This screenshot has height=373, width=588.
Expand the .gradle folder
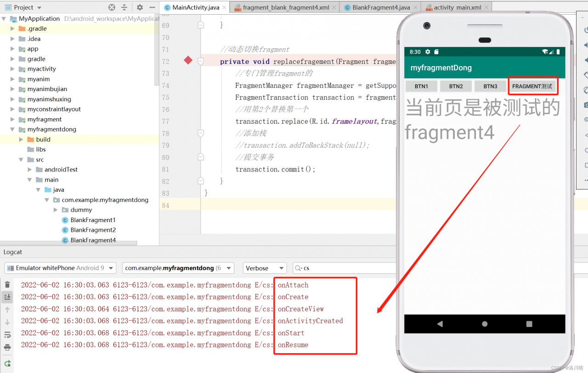click(x=12, y=29)
